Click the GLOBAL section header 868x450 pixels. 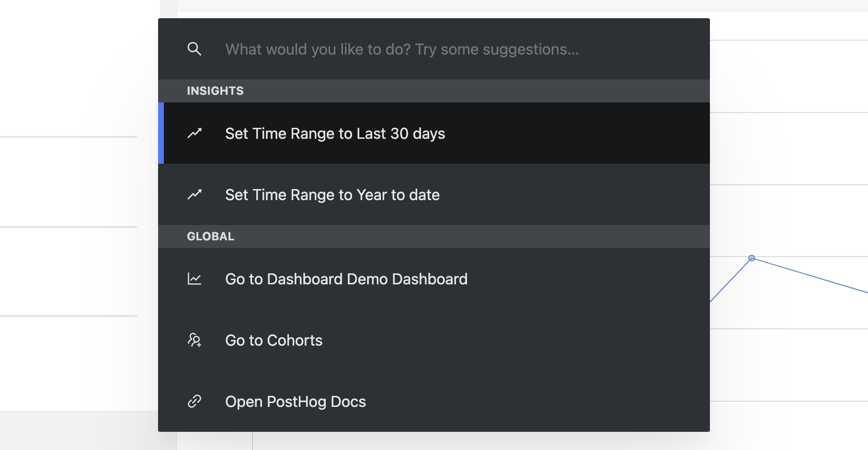coord(210,236)
